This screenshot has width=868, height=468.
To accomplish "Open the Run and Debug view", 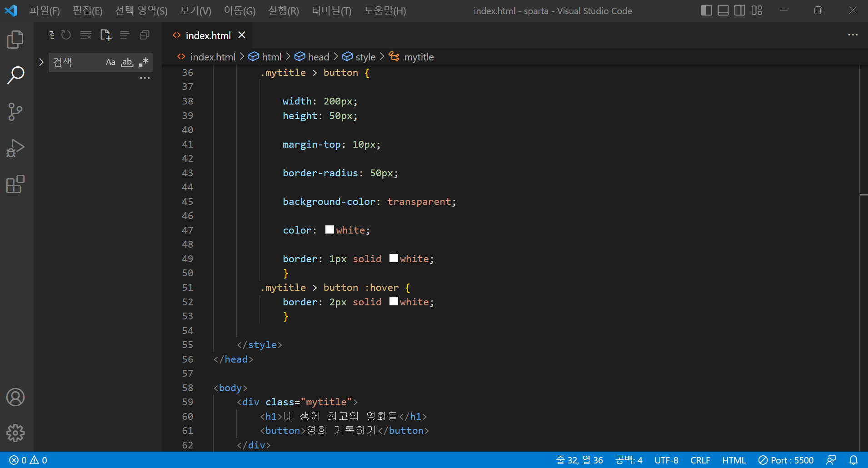I will [x=15, y=148].
